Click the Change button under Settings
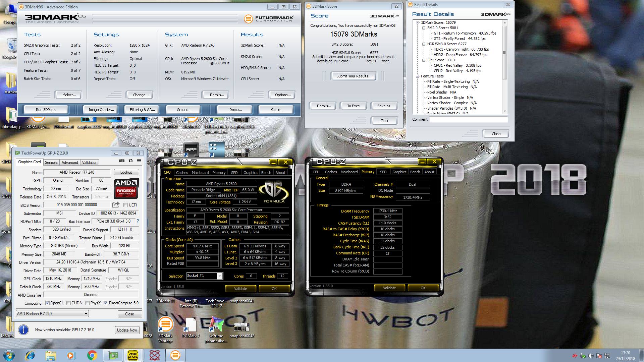The image size is (644, 362). tap(141, 95)
